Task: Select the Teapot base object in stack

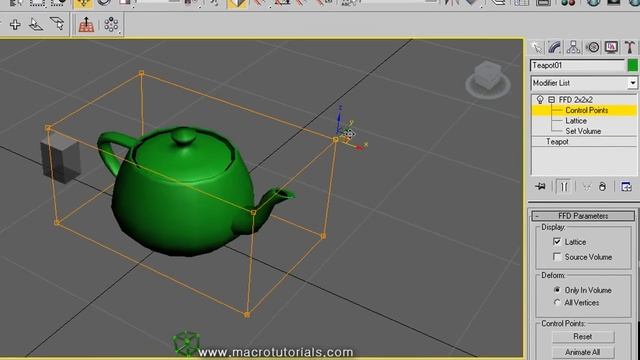Action: click(x=557, y=142)
